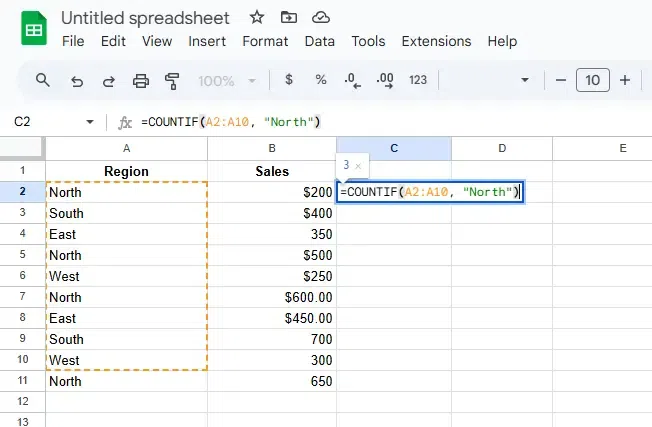This screenshot has height=427, width=652.
Task: Open the name box dropdown arrow
Action: coord(90,122)
